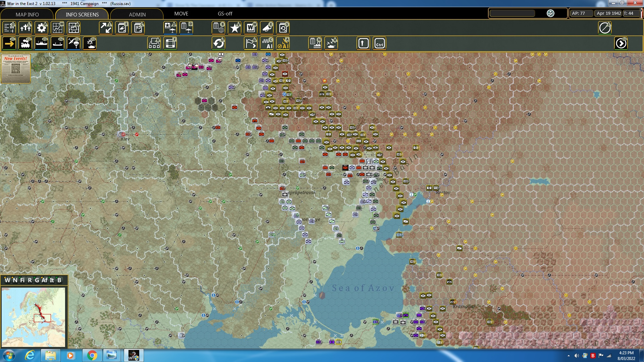This screenshot has height=362, width=644.
Task: Open Google Chrome from the taskbar
Action: (x=92, y=355)
